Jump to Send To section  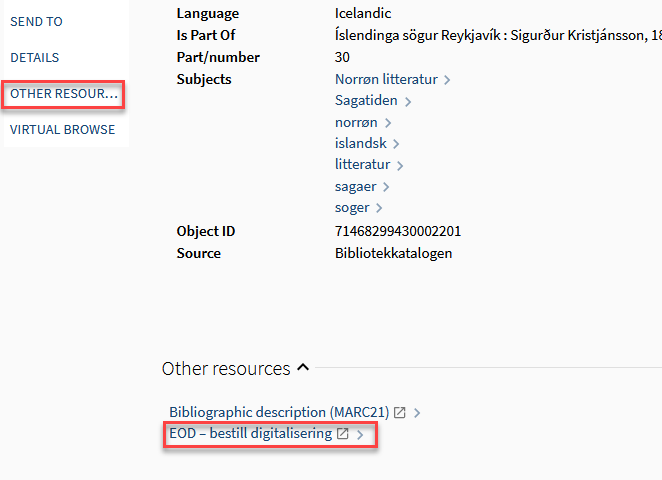click(36, 21)
